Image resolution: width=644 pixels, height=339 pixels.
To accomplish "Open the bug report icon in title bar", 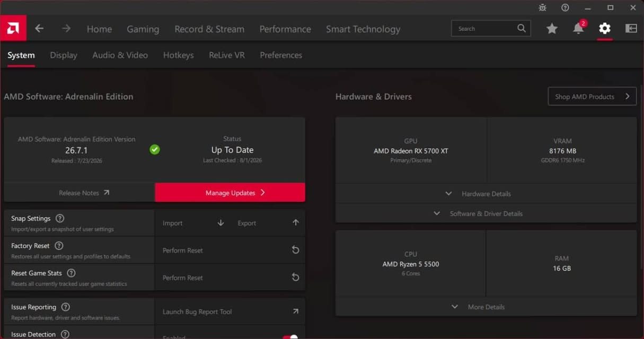I will tap(542, 7).
